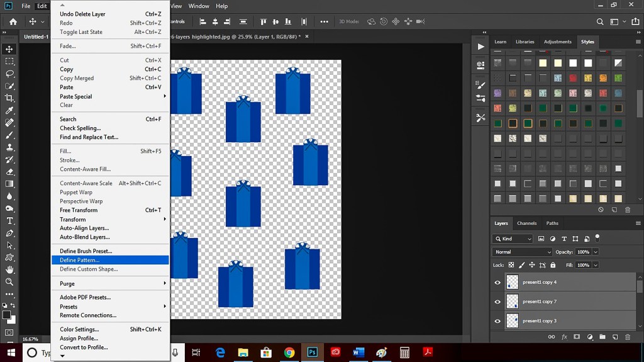Click Define Brush Preset menu entry
This screenshot has width=644, height=362.
(86, 251)
